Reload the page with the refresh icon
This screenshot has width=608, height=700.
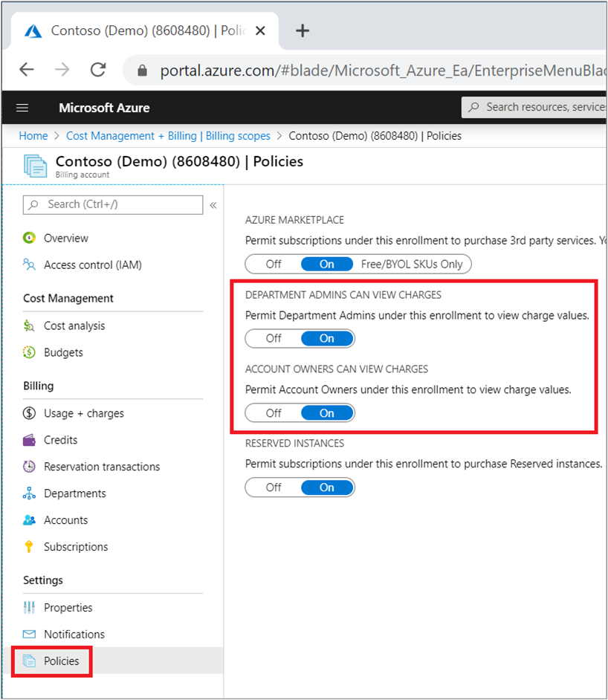click(98, 69)
